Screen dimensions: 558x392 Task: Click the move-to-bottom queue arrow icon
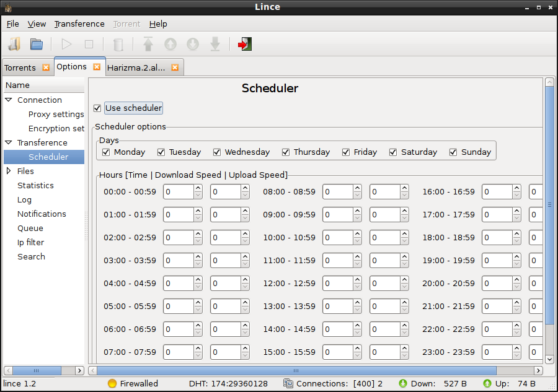(215, 45)
